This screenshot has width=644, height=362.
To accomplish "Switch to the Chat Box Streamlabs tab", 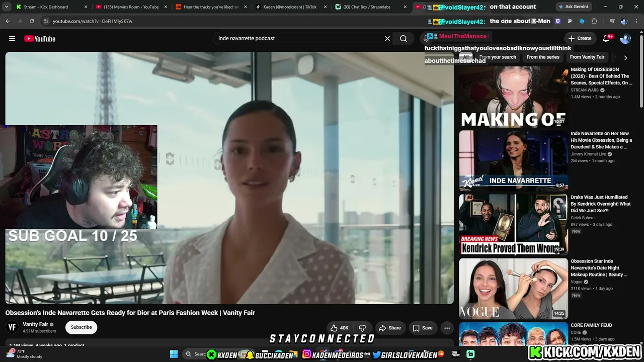I will point(371,7).
